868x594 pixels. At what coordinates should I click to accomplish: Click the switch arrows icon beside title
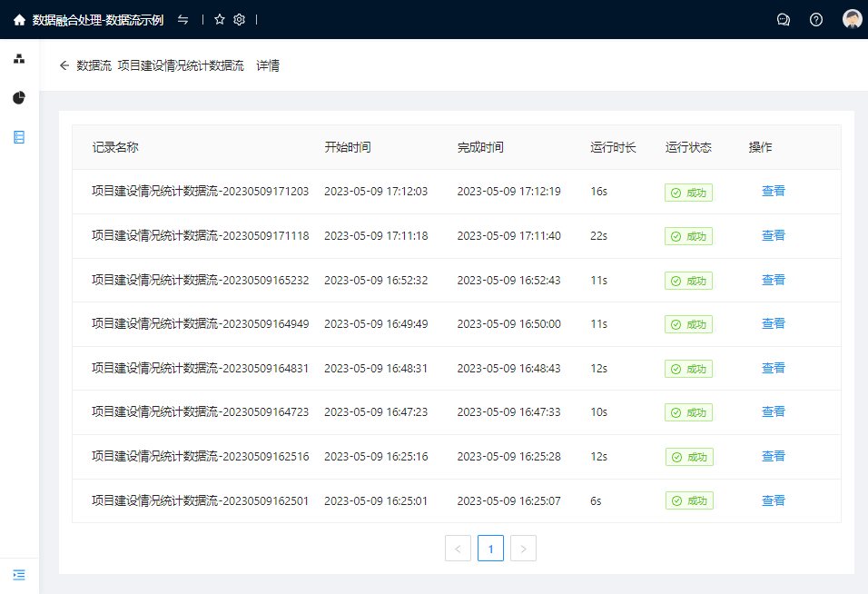click(x=183, y=19)
